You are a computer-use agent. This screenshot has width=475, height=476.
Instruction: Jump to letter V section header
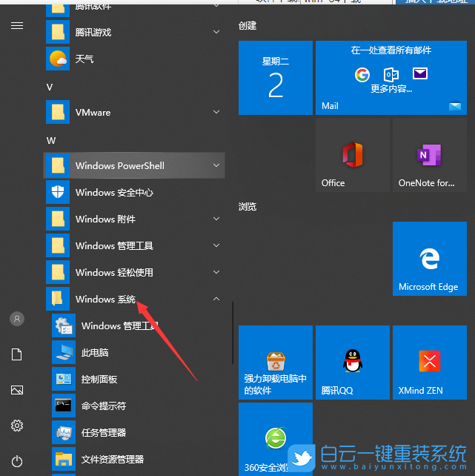50,87
